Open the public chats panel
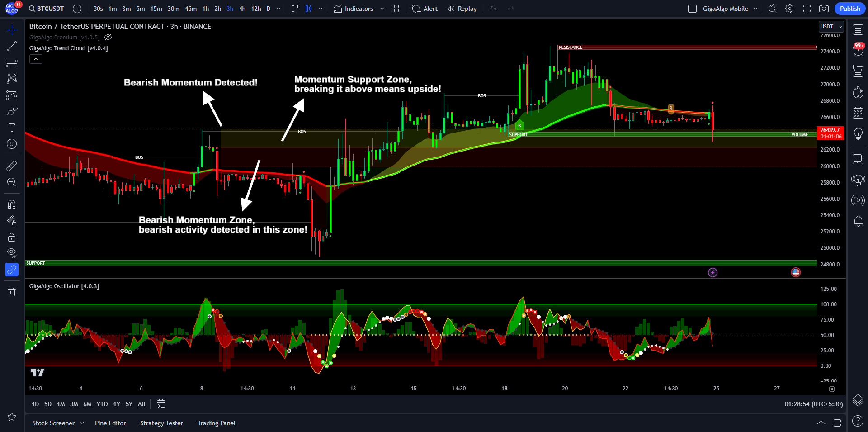The width and height of the screenshot is (868, 432). pyautogui.click(x=858, y=159)
